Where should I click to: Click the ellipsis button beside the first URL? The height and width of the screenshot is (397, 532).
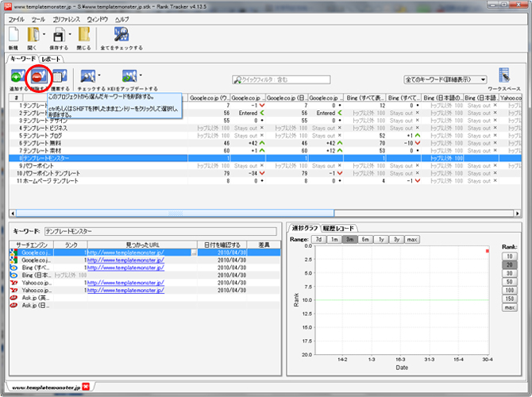(x=194, y=252)
